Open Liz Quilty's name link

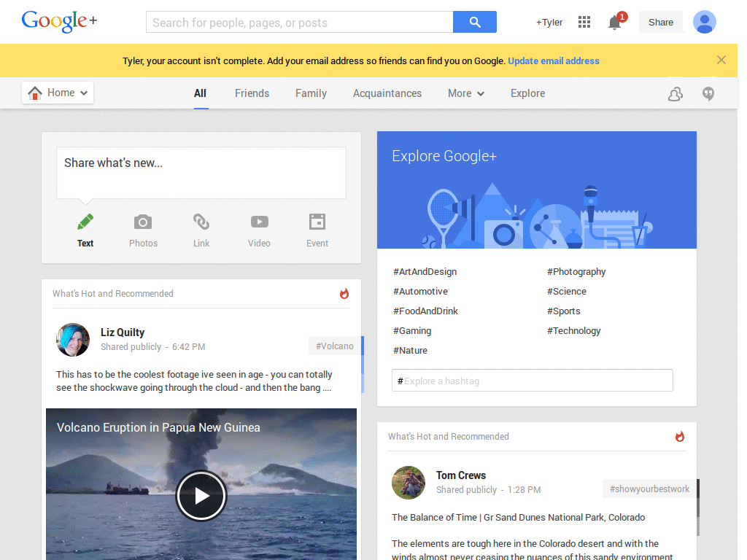click(x=123, y=332)
